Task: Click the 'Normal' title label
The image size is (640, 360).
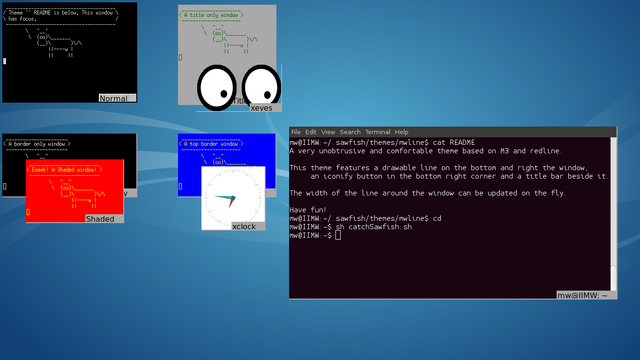Action: pyautogui.click(x=117, y=98)
